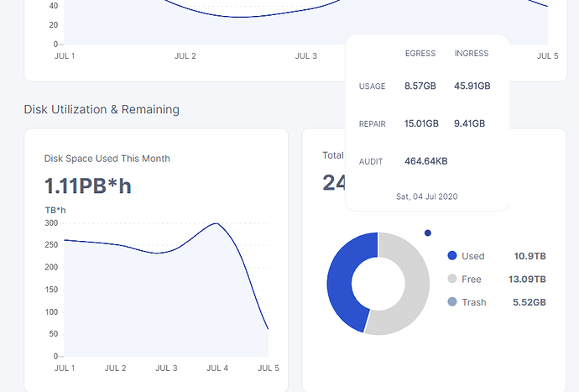Screen dimensions: 579x392
Task: Click the EGRESS column header in tooltip
Action: pyautogui.click(x=420, y=53)
